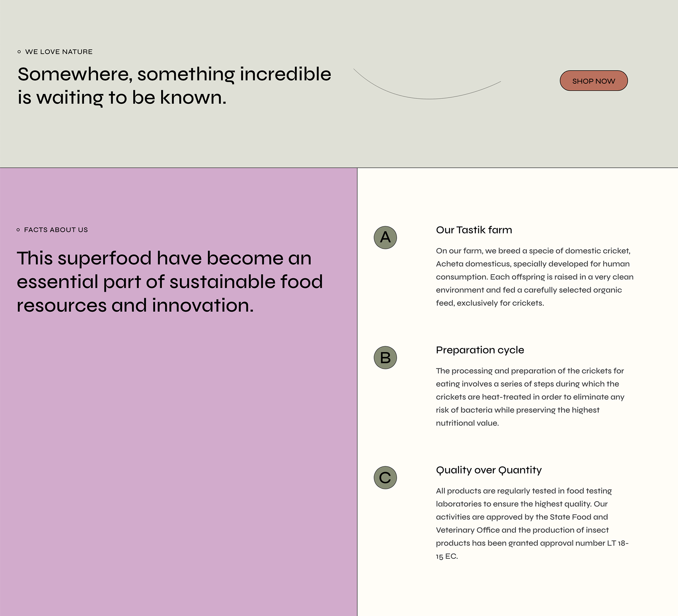Click the bullet before WE LOVE NATURE

[x=19, y=52]
